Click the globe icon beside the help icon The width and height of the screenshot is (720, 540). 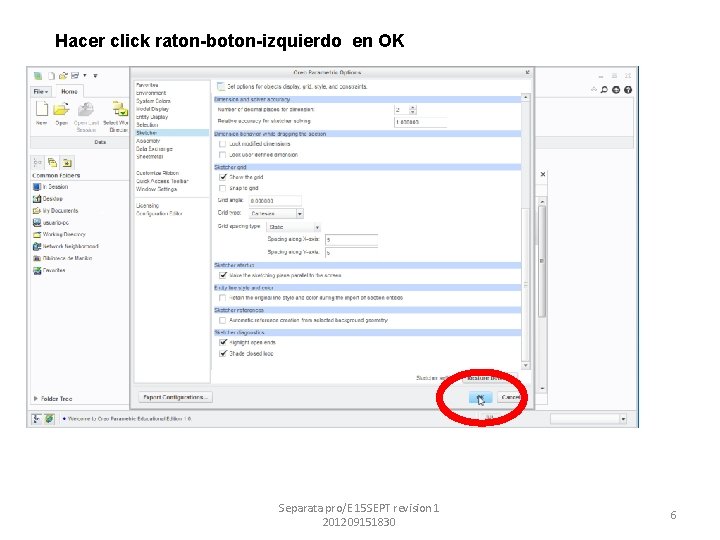616,90
